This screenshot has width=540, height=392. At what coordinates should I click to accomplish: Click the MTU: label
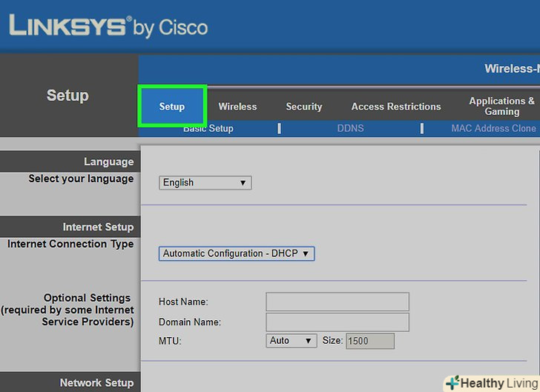(x=170, y=341)
